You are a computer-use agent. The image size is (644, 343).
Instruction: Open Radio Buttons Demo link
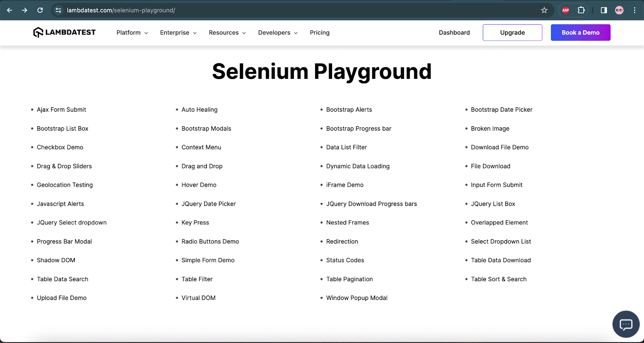pyautogui.click(x=210, y=241)
